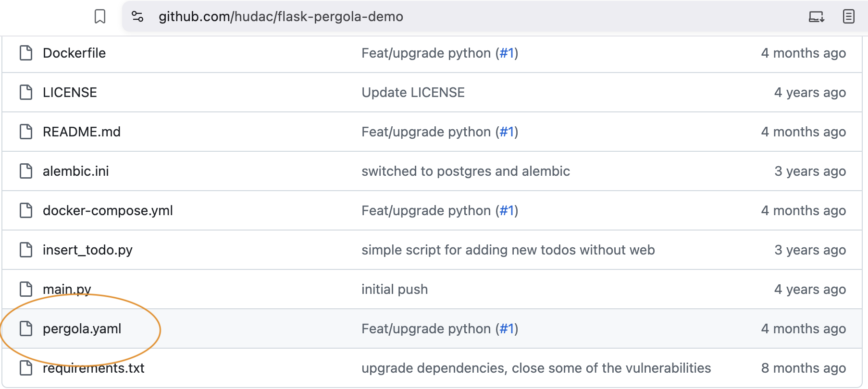Click the send-to-device icon
Viewport: 868px width, 389px height.
pyautogui.click(x=816, y=16)
